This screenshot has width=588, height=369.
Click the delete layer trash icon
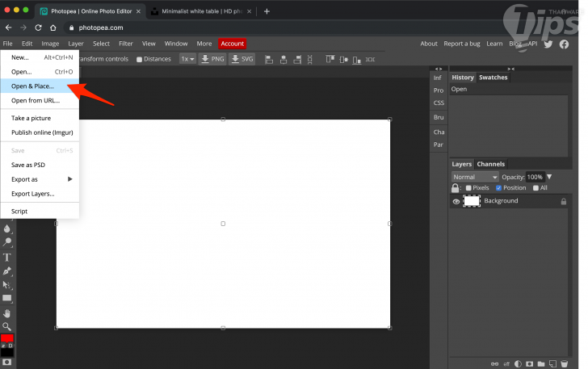click(563, 363)
